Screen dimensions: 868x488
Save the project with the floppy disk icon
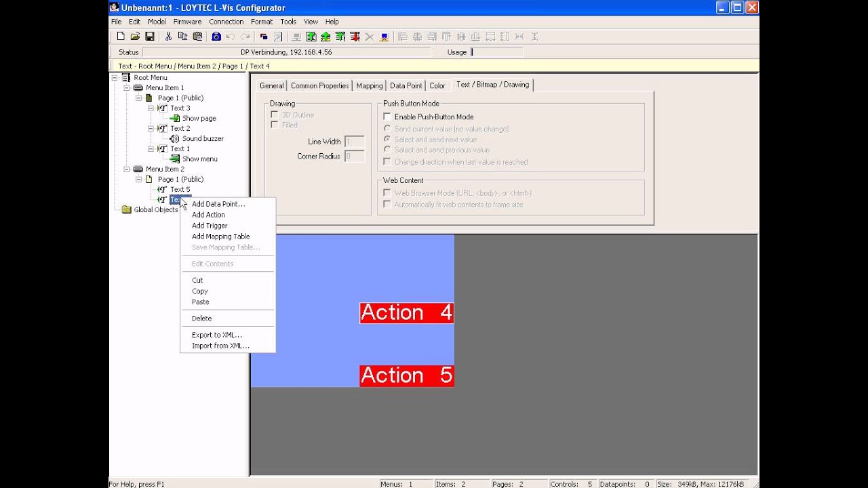pos(149,37)
